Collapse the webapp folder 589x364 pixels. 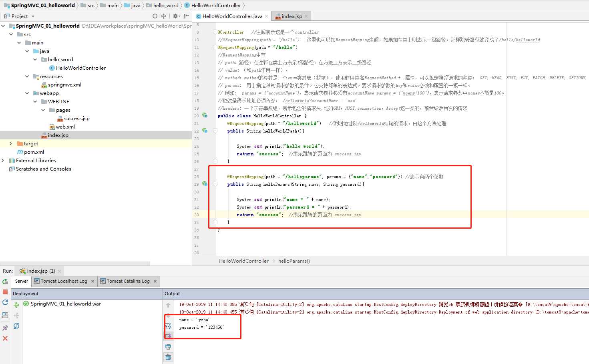pyautogui.click(x=27, y=93)
